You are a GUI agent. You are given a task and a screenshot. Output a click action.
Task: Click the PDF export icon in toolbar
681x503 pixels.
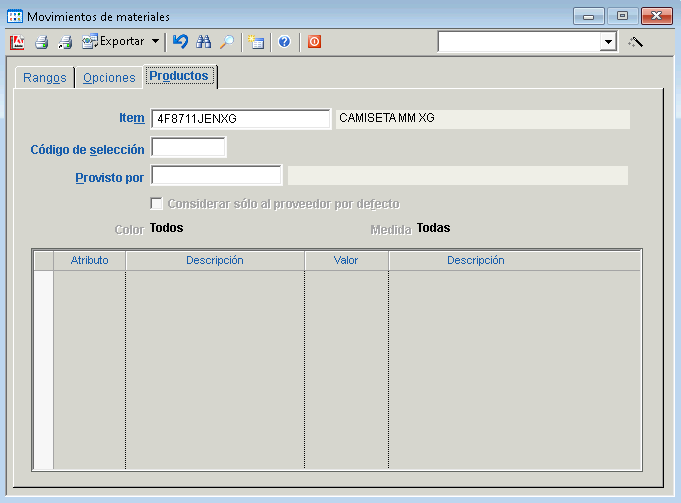tap(17, 42)
